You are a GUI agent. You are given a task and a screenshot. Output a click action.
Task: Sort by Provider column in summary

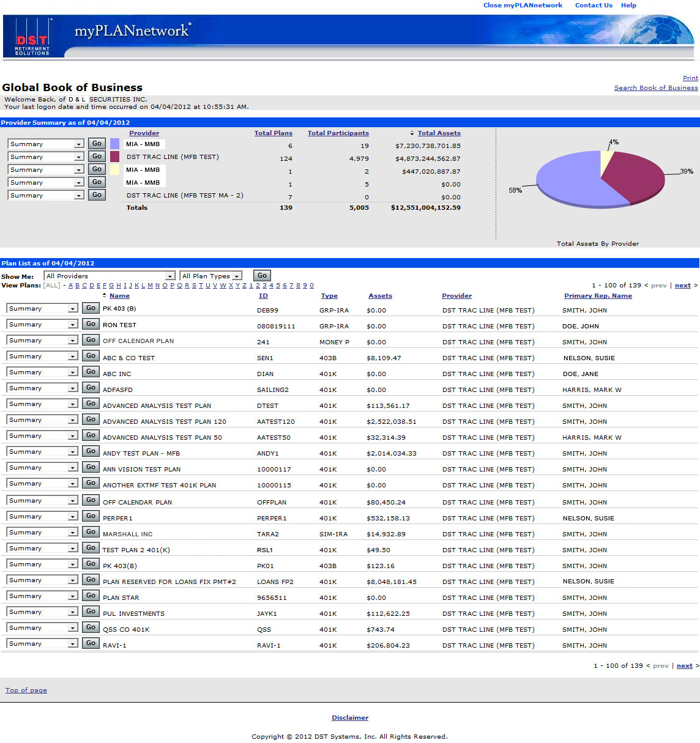144,133
